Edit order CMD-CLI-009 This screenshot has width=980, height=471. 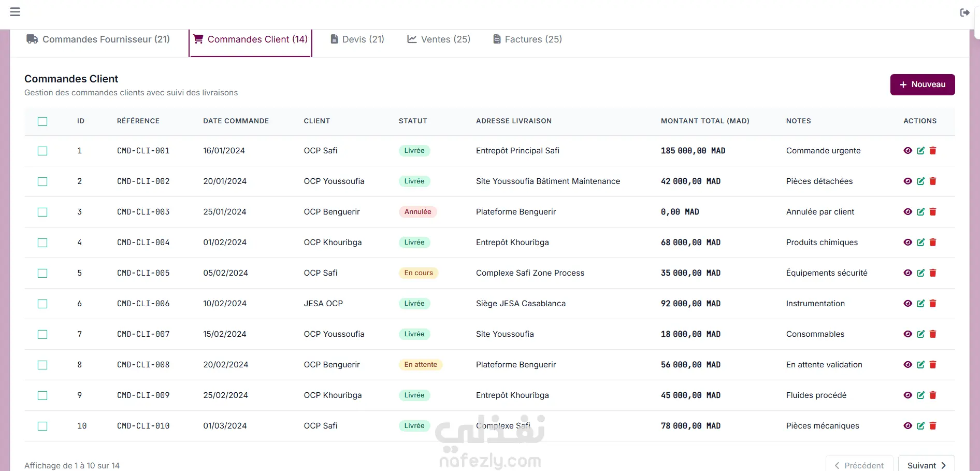[920, 395]
